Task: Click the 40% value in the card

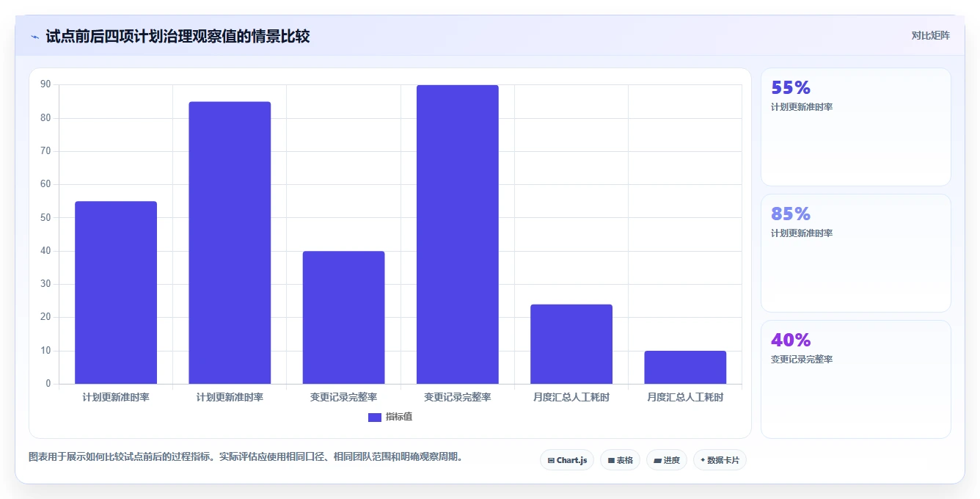Action: click(791, 340)
